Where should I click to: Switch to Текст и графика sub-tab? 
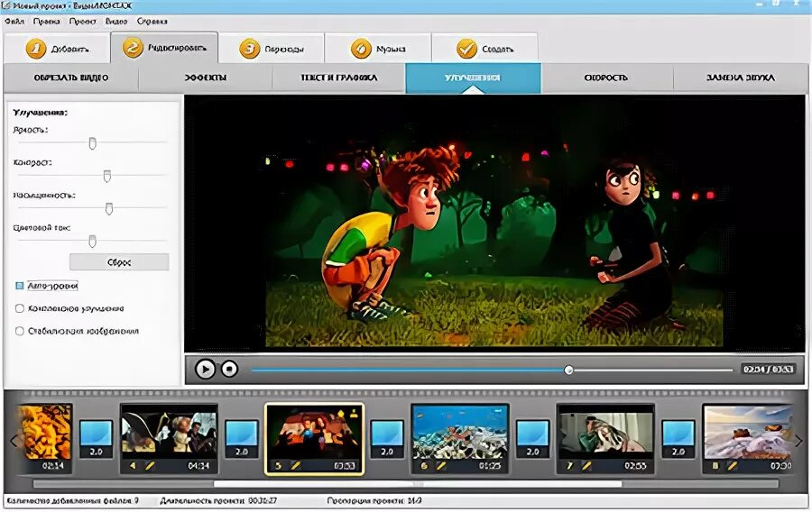pos(338,78)
